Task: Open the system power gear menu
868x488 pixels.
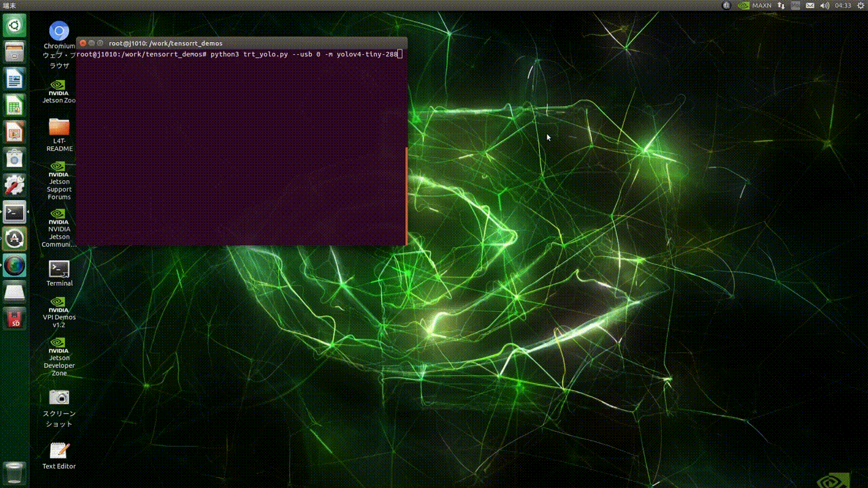Action: point(860,5)
